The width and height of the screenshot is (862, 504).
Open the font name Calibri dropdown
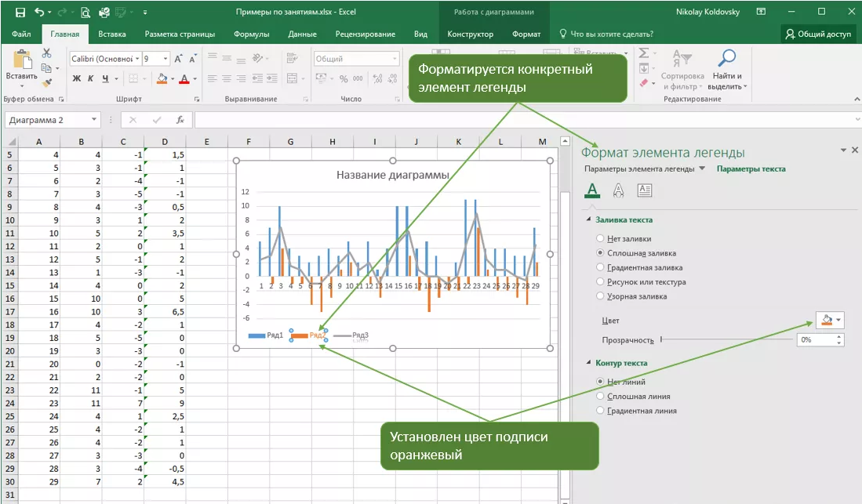pyautogui.click(x=137, y=59)
